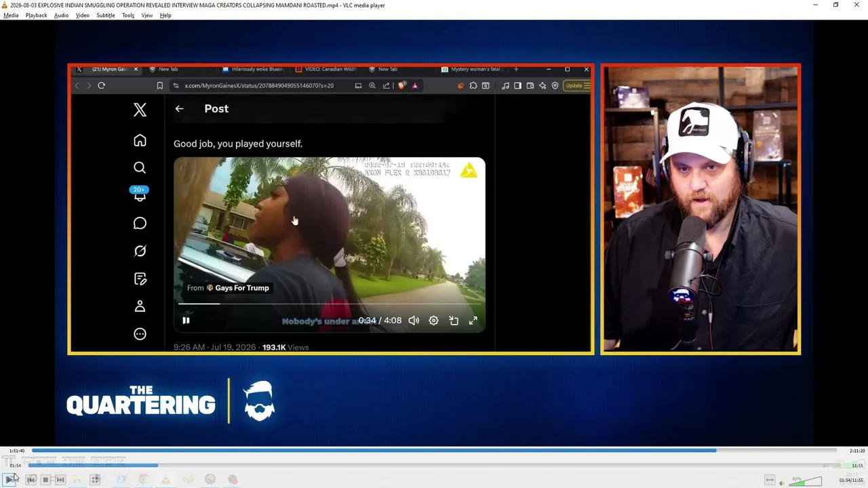Viewport: 868px width, 488px height.
Task: Open the browser extensions puzzle icon
Action: pos(473,85)
